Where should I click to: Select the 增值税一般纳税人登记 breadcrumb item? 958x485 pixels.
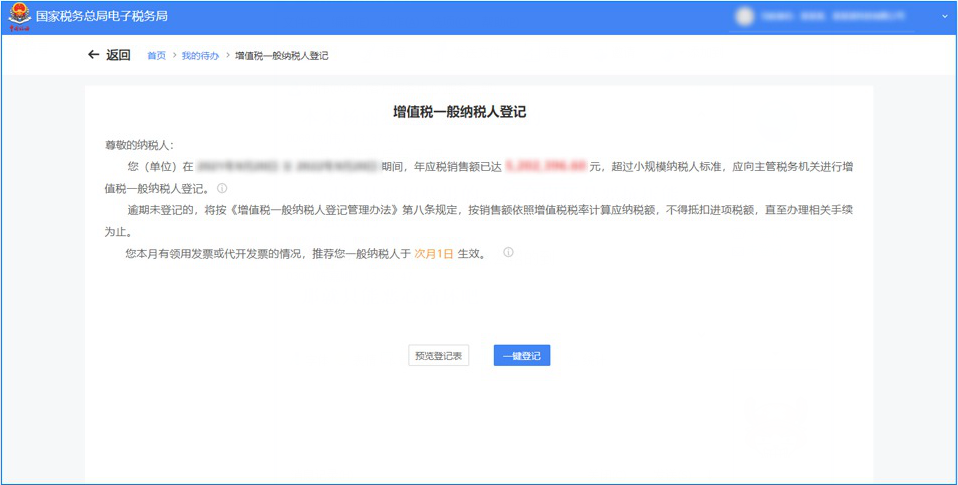tap(281, 56)
